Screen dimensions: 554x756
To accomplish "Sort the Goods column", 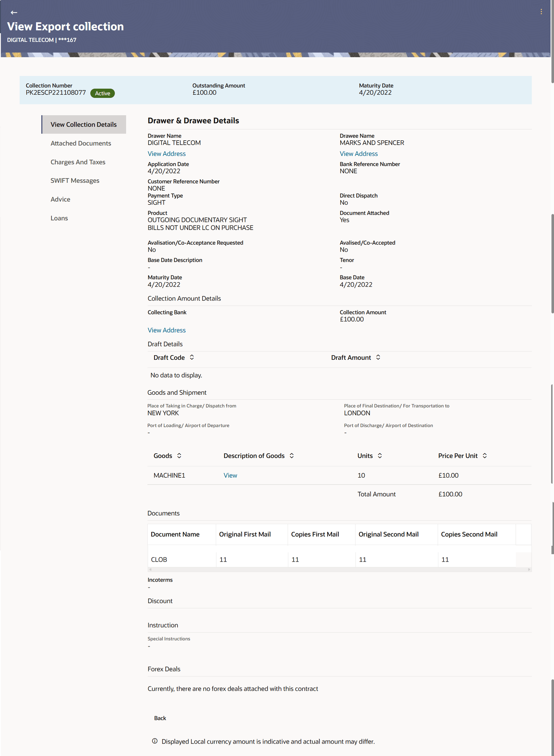I will (x=179, y=456).
